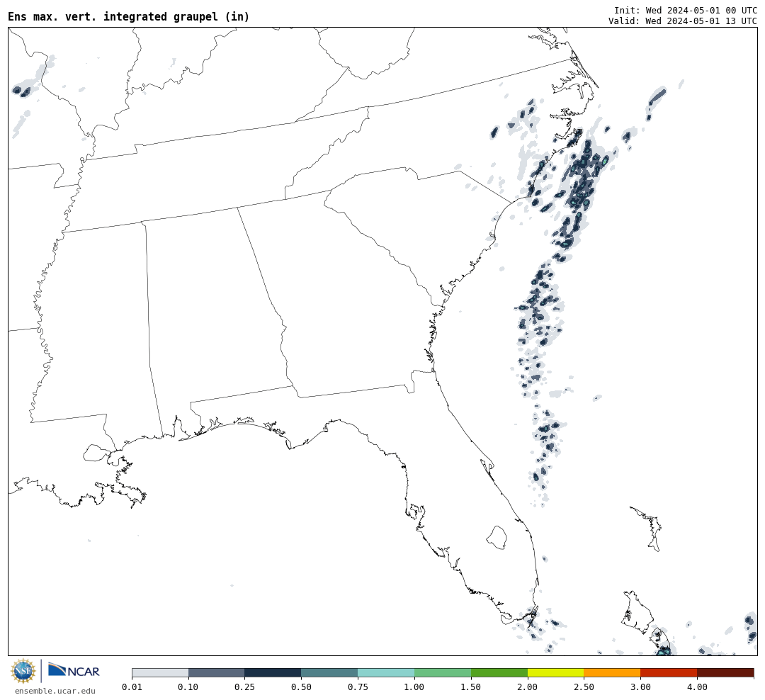Click the 0.25 colorbar tick label

[245, 687]
